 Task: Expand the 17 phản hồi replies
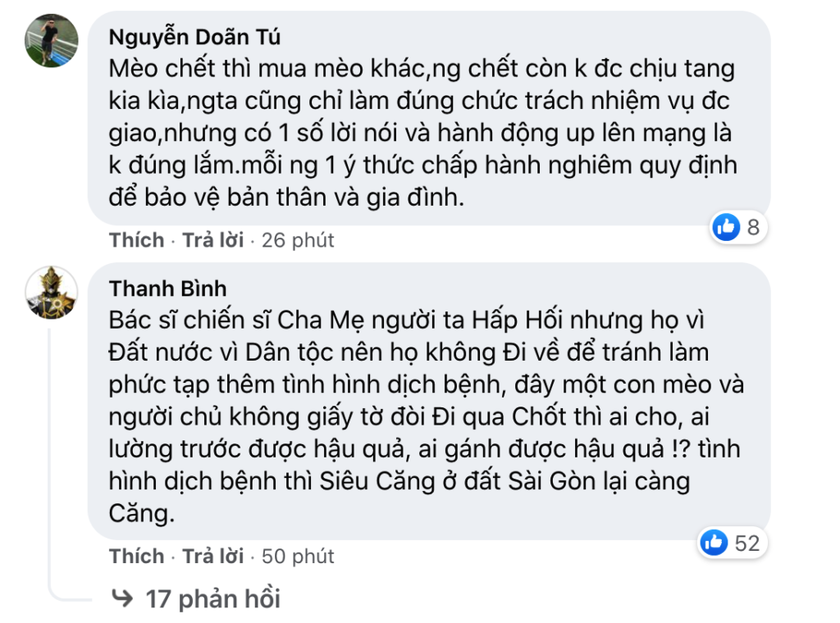212,599
